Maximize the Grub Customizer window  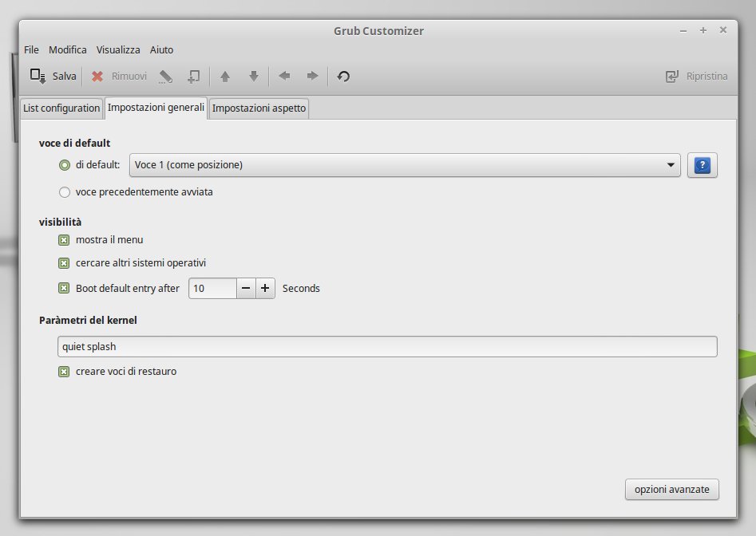pos(703,30)
